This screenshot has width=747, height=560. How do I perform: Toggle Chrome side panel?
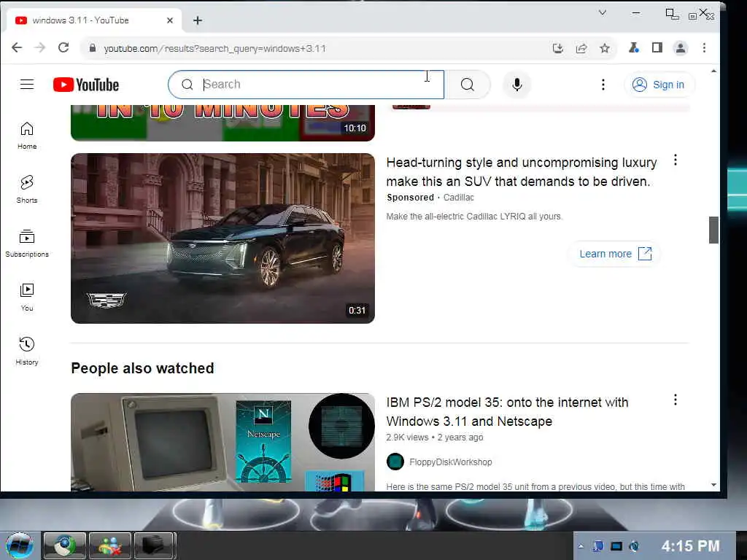point(657,47)
